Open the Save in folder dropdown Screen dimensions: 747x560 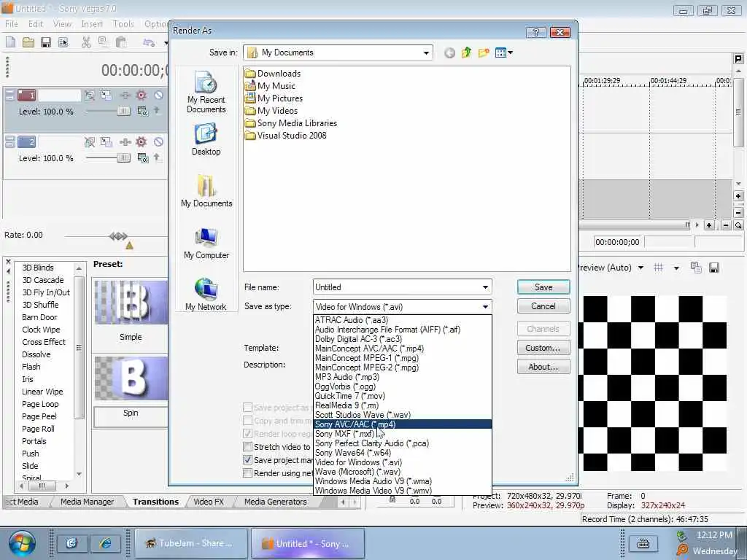426,52
